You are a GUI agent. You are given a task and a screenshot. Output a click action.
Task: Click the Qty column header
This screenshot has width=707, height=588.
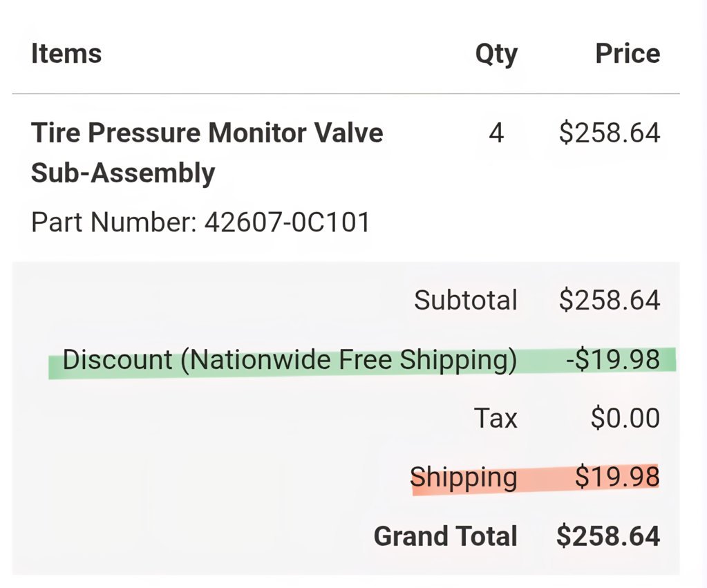click(x=496, y=55)
